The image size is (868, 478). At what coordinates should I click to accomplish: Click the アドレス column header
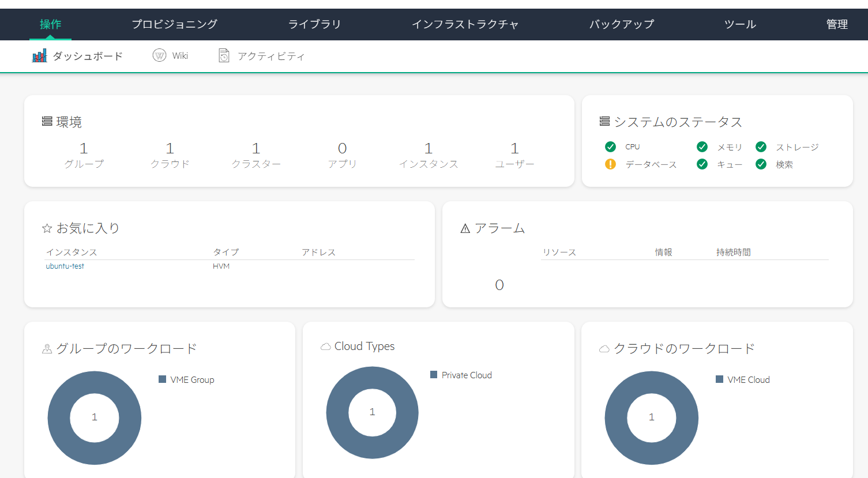[318, 252]
